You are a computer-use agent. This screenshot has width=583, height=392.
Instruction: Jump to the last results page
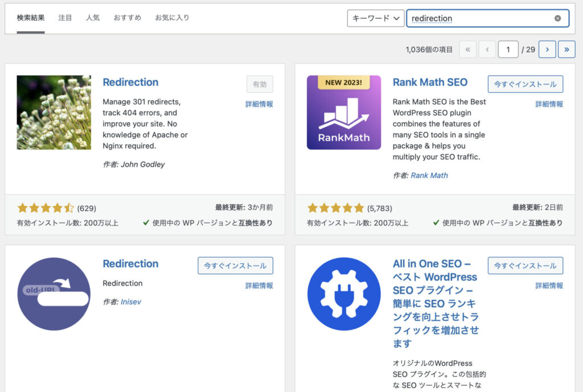(566, 49)
